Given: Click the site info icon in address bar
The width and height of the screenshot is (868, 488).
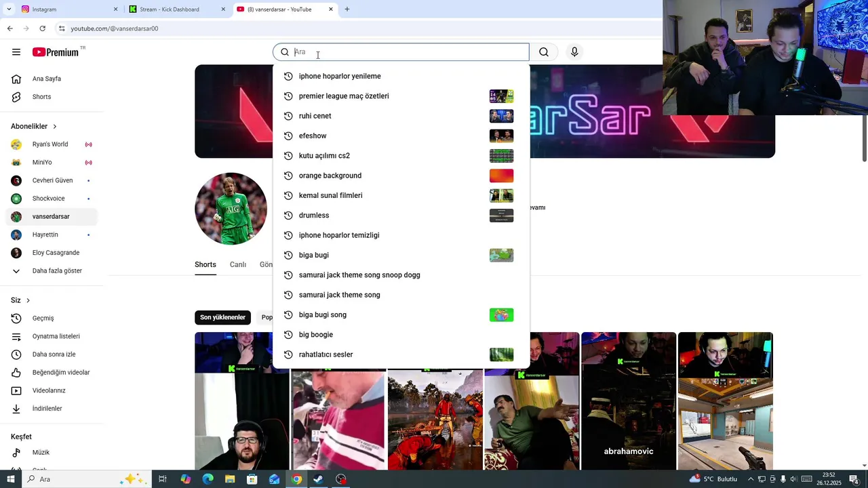Looking at the screenshot, I should (61, 28).
